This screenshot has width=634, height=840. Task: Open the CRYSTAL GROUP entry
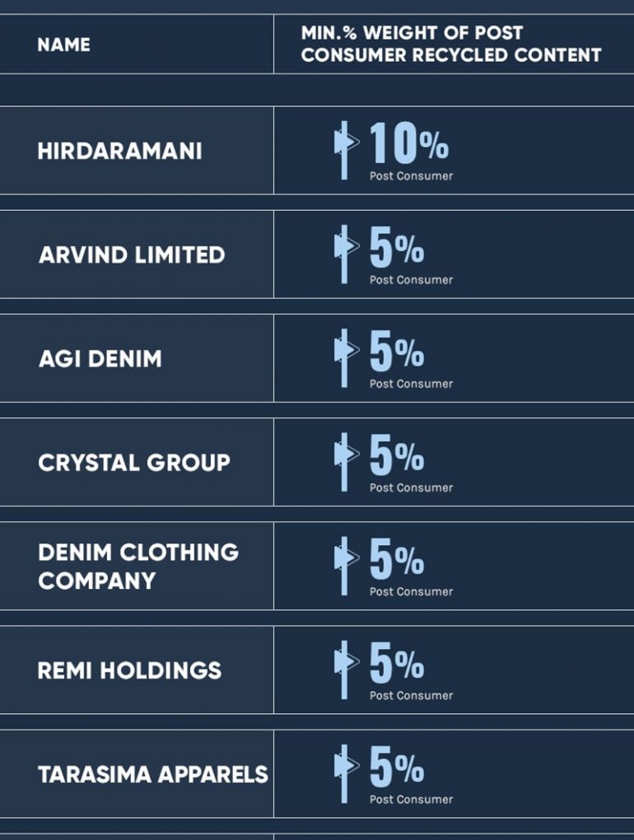[134, 463]
